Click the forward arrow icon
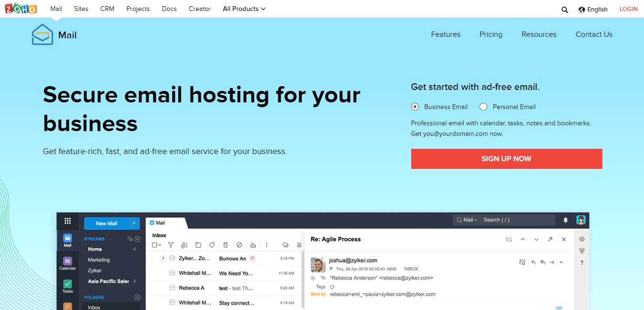Viewport: 644px width, 310px height. point(552,262)
